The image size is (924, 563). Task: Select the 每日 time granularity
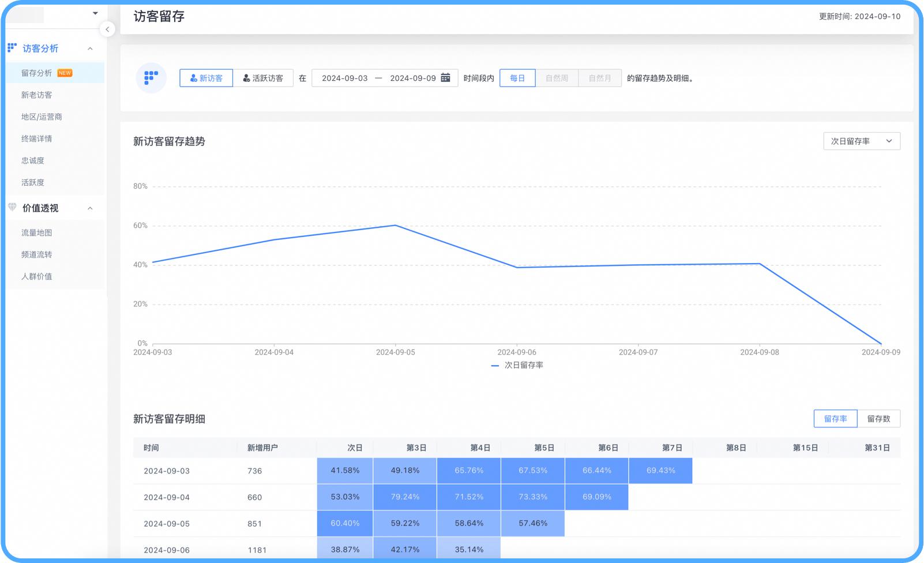click(x=517, y=78)
